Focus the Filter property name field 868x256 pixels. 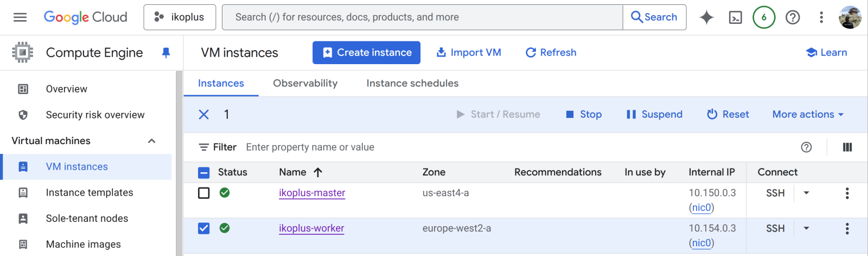point(515,147)
